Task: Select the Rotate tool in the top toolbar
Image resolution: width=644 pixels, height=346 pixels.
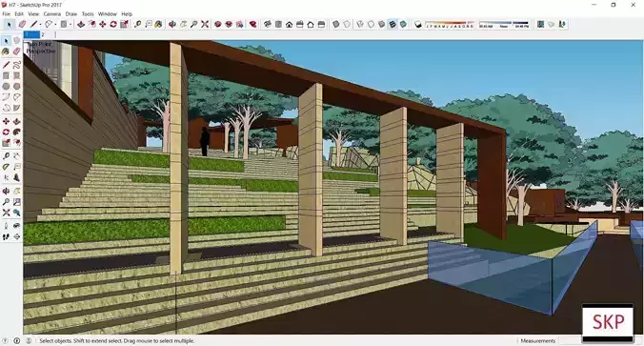Action: coord(113,24)
